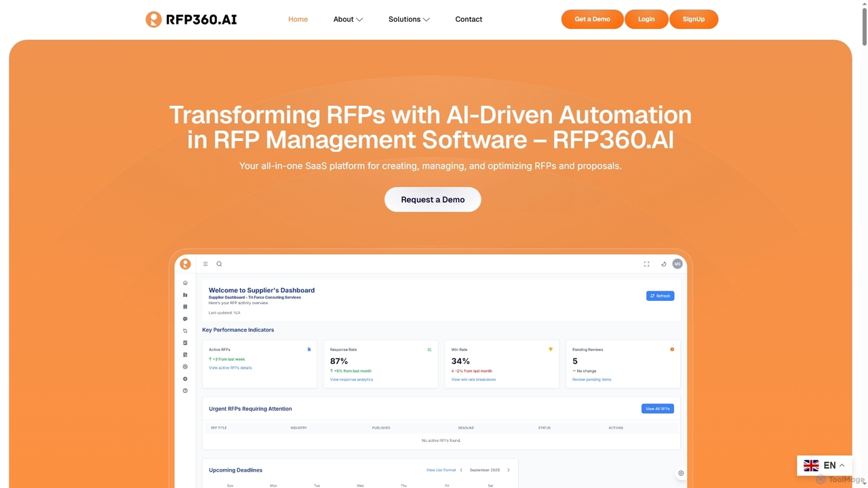This screenshot has width=868, height=488.
Task: Click the 'Upcoming Deadlines' heading
Action: [x=235, y=470]
